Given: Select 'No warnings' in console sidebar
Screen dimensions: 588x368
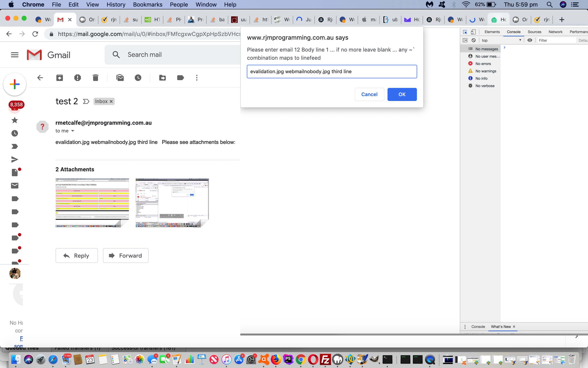Looking at the screenshot, I should 480,71.
